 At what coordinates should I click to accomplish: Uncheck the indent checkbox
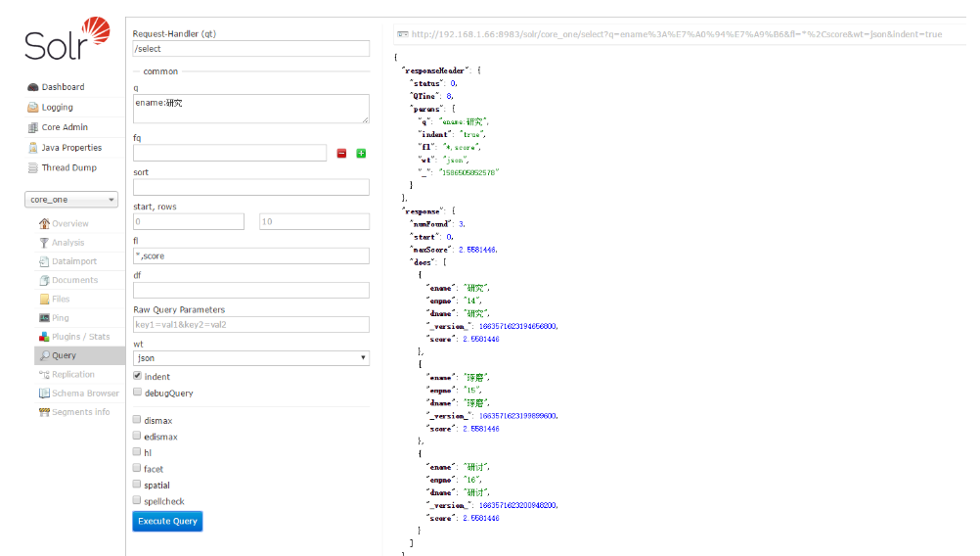[x=138, y=376]
